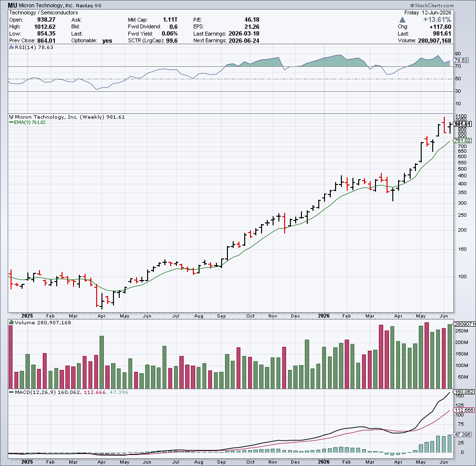This screenshot has width=476, height=466.
Task: Click the +13.61% change percentage
Action: pyautogui.click(x=437, y=20)
